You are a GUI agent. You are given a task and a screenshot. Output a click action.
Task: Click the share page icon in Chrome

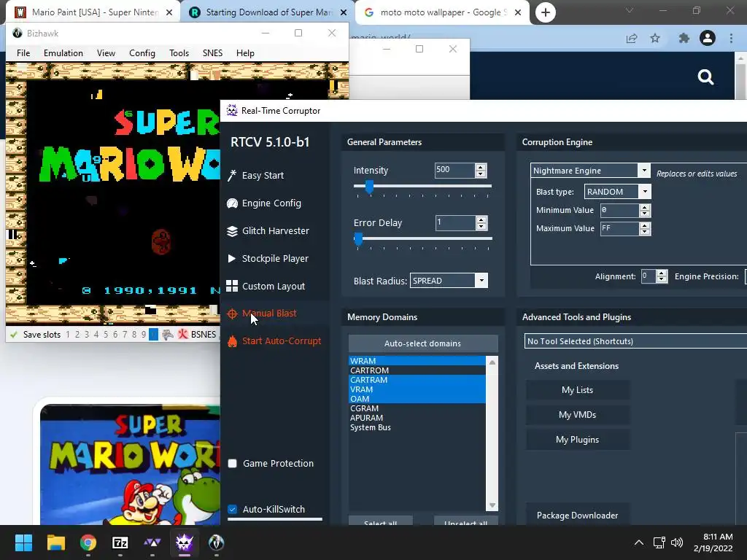(x=632, y=38)
